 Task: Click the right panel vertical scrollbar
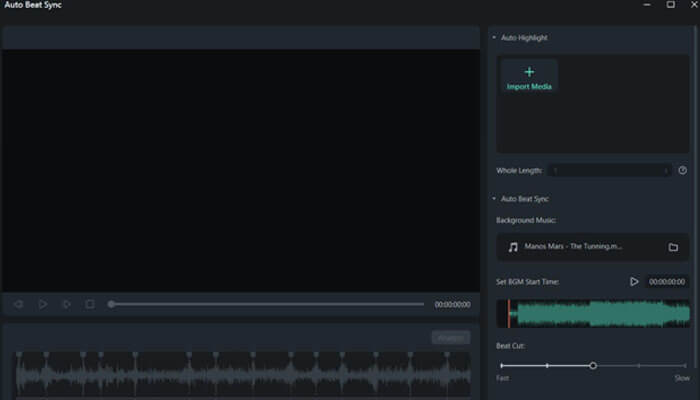(x=695, y=196)
